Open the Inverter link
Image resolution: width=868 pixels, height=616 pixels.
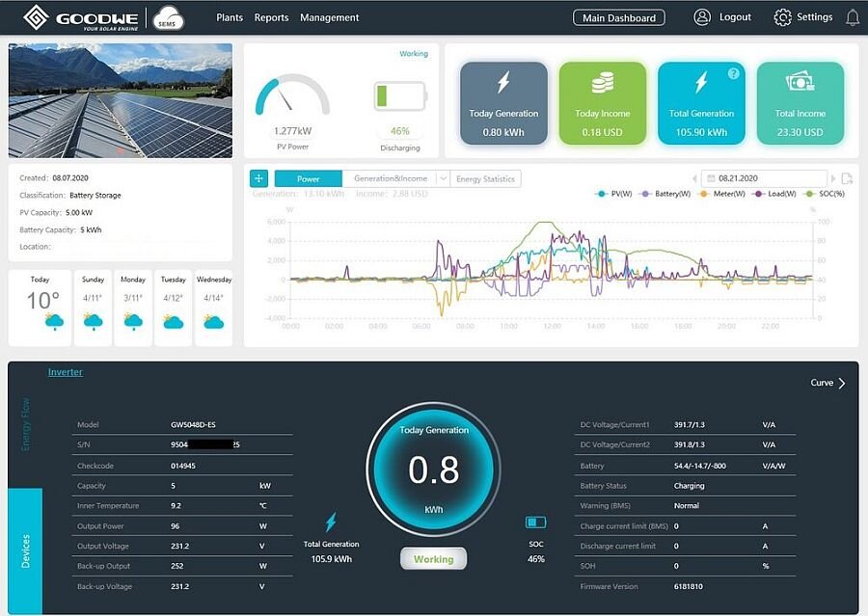pos(66,372)
